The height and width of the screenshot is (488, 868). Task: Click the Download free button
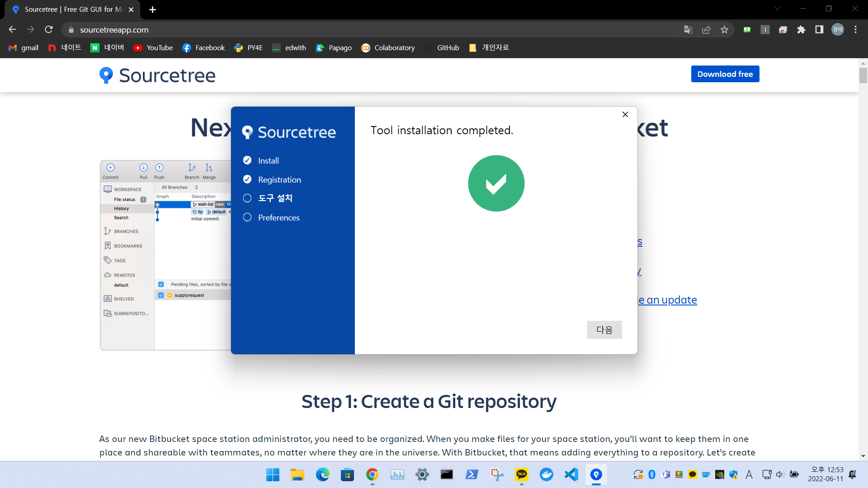pos(725,74)
